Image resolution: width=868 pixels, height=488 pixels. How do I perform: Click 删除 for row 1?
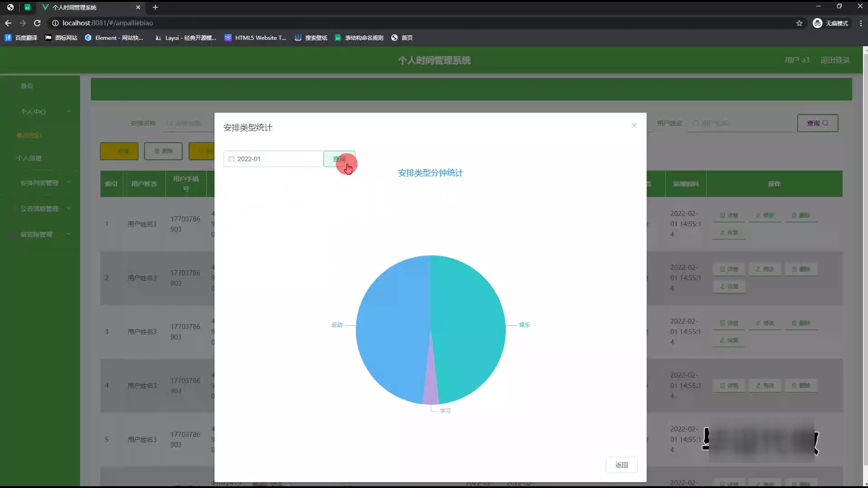point(801,216)
